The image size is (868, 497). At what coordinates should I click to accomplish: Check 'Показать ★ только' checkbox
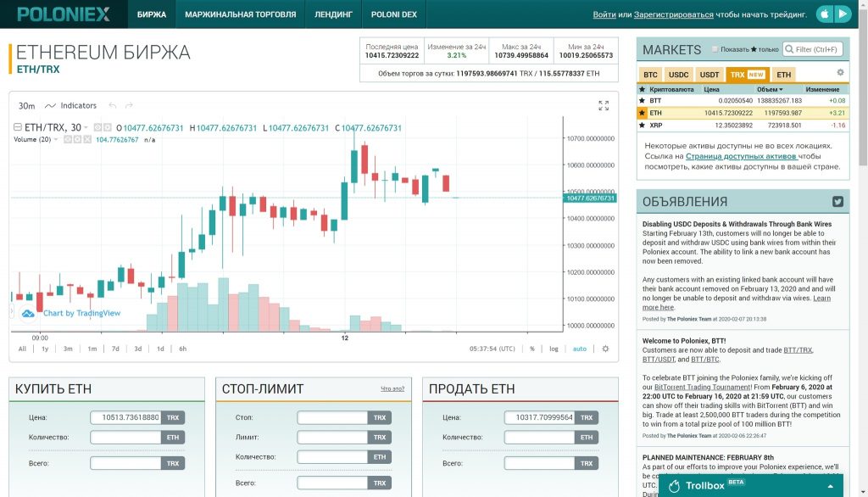[x=715, y=49]
